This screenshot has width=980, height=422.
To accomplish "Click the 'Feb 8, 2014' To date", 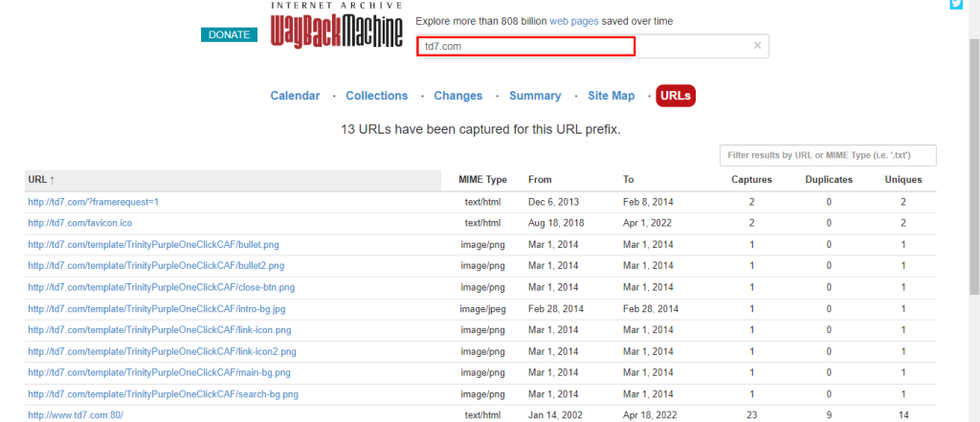I will tap(648, 203).
